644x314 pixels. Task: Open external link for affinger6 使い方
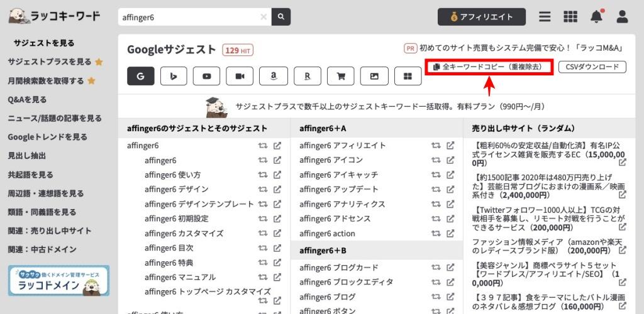click(277, 175)
